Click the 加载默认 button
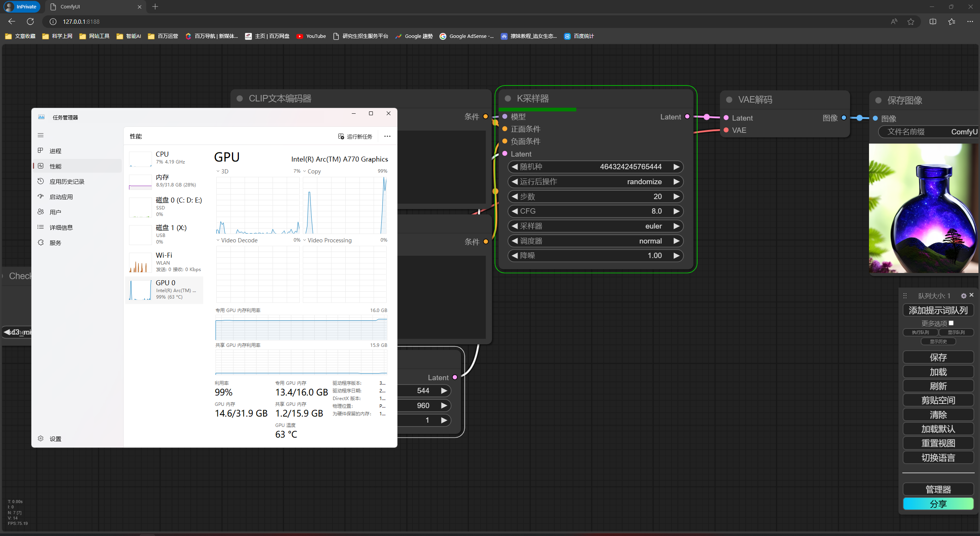 coord(938,429)
